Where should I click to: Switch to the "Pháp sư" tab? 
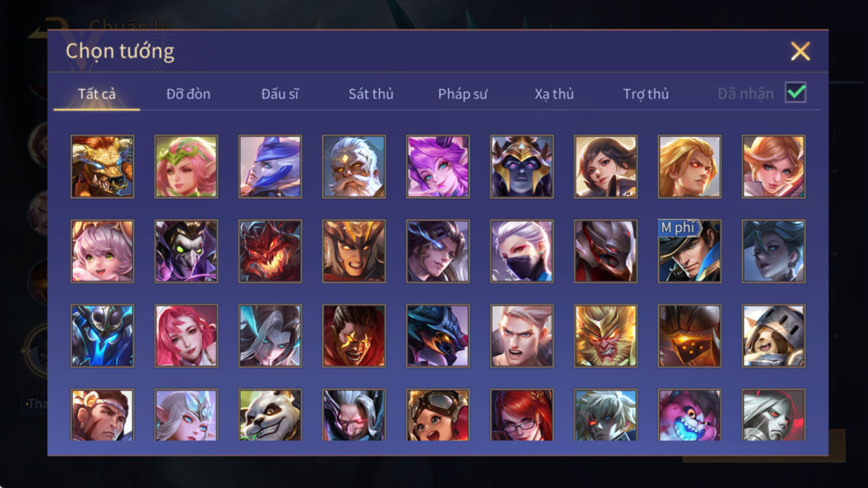tap(462, 94)
